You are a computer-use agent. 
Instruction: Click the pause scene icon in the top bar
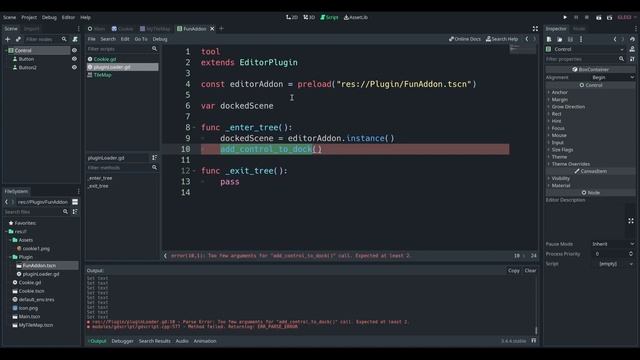tap(576, 18)
